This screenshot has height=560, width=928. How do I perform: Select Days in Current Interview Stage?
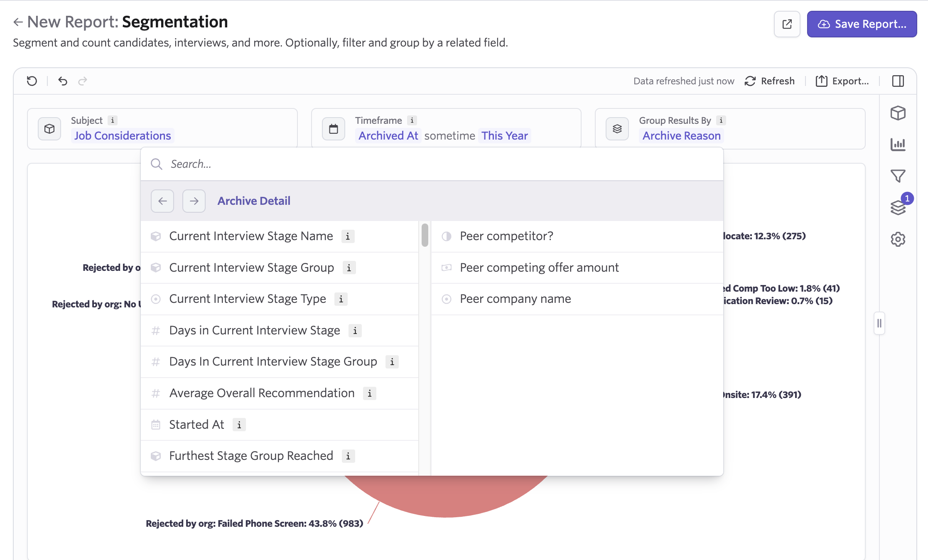coord(280,331)
